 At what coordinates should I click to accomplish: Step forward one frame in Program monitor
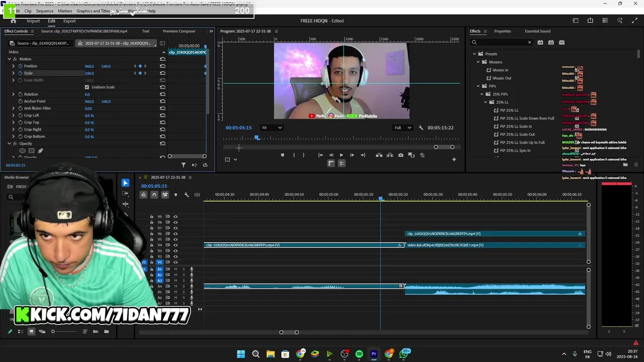pyautogui.click(x=352, y=155)
